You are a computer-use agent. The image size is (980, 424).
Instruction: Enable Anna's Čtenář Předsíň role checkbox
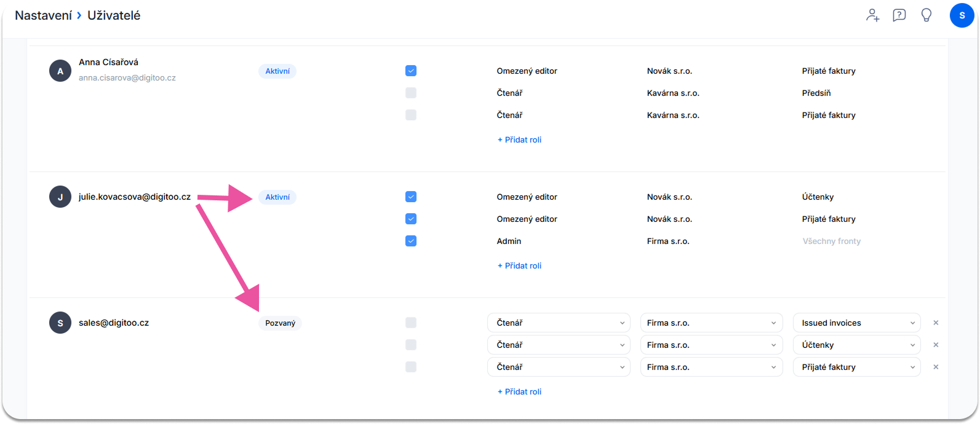(x=411, y=93)
